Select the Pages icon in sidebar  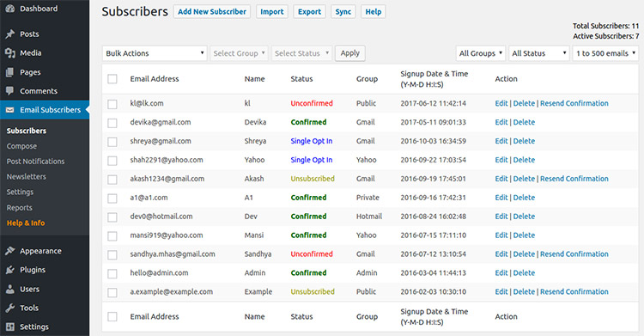pyautogui.click(x=10, y=72)
